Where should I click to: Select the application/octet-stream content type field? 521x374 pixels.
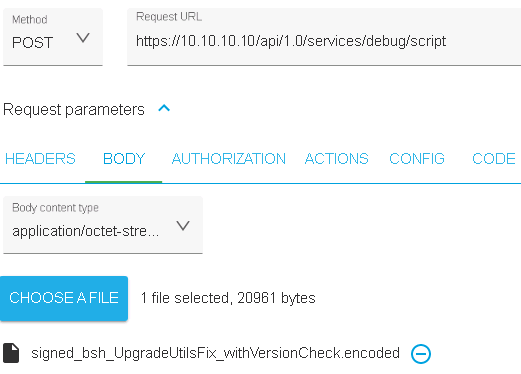coord(103,225)
